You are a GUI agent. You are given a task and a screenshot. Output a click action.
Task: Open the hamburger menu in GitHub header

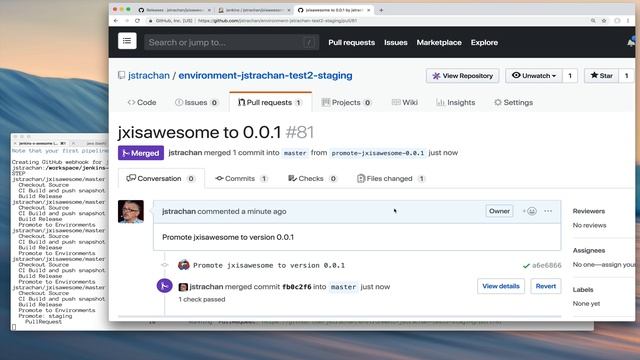pyautogui.click(x=127, y=41)
